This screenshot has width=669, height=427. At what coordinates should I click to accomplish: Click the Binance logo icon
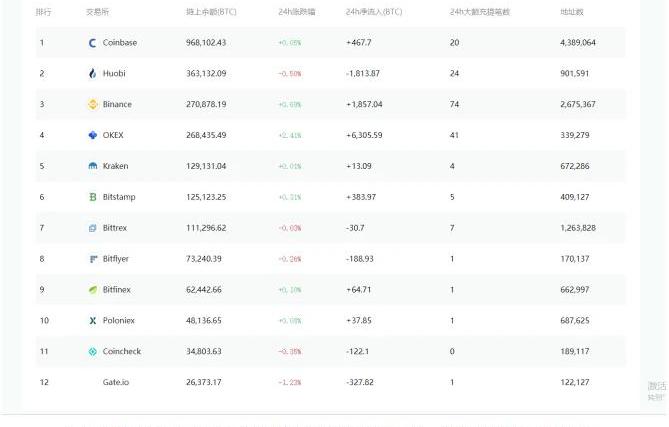pyautogui.click(x=93, y=104)
